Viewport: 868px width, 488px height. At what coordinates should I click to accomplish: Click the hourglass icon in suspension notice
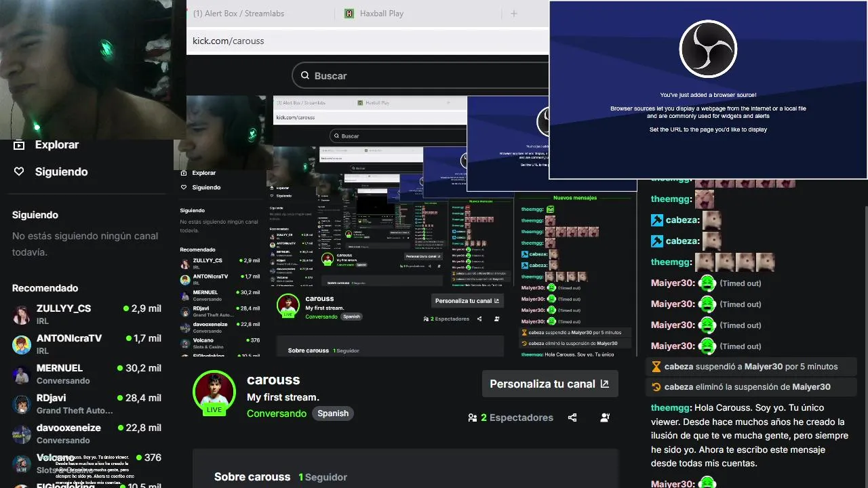click(x=656, y=367)
